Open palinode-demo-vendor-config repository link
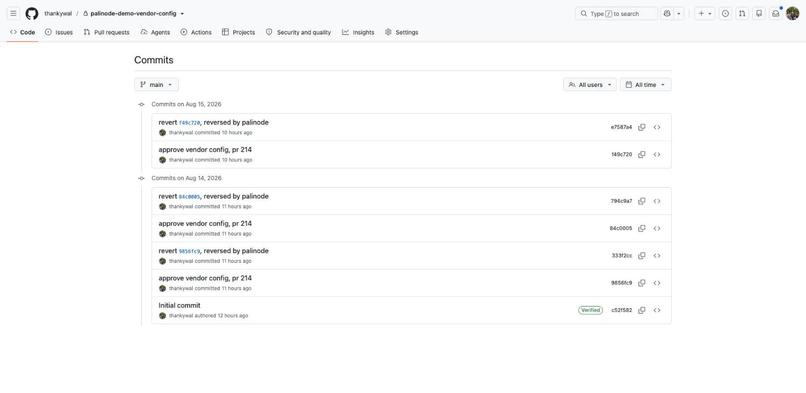 point(133,13)
